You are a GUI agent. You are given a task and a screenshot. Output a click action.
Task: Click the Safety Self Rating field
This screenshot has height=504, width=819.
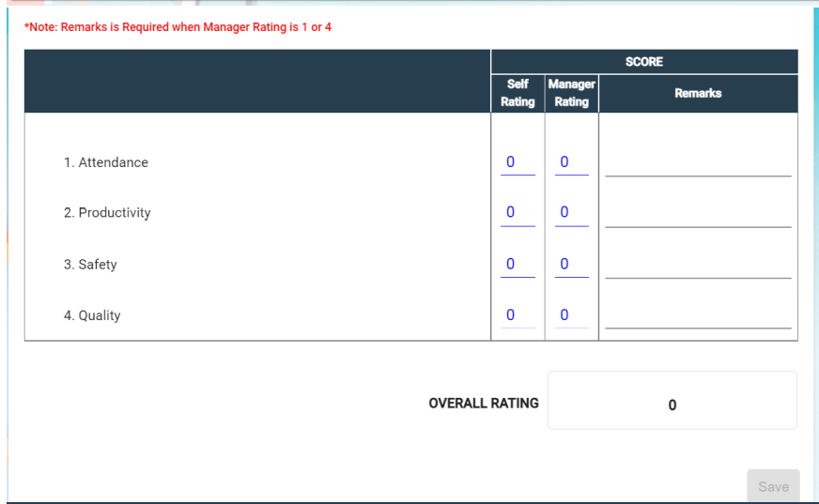518,265
